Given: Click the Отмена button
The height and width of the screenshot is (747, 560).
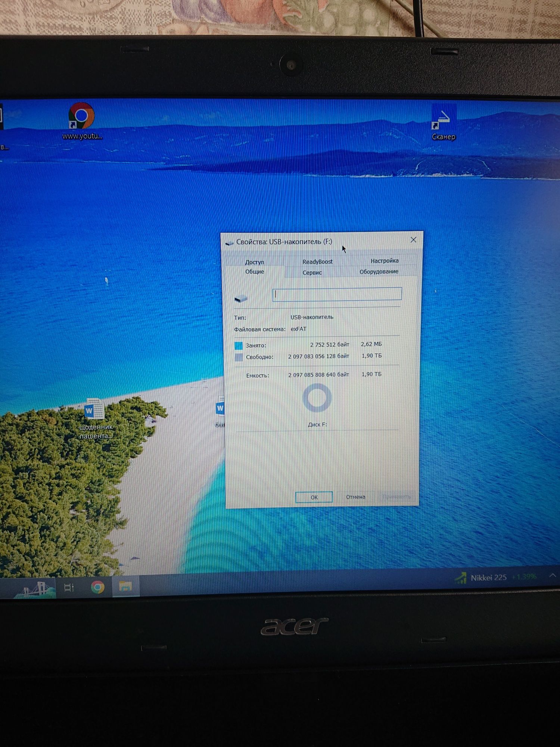Looking at the screenshot, I should click(355, 497).
